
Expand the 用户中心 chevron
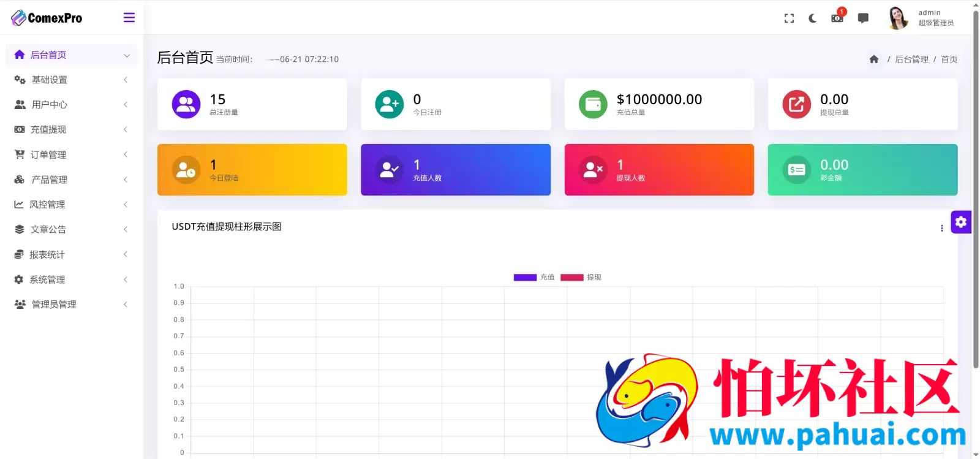(x=126, y=105)
